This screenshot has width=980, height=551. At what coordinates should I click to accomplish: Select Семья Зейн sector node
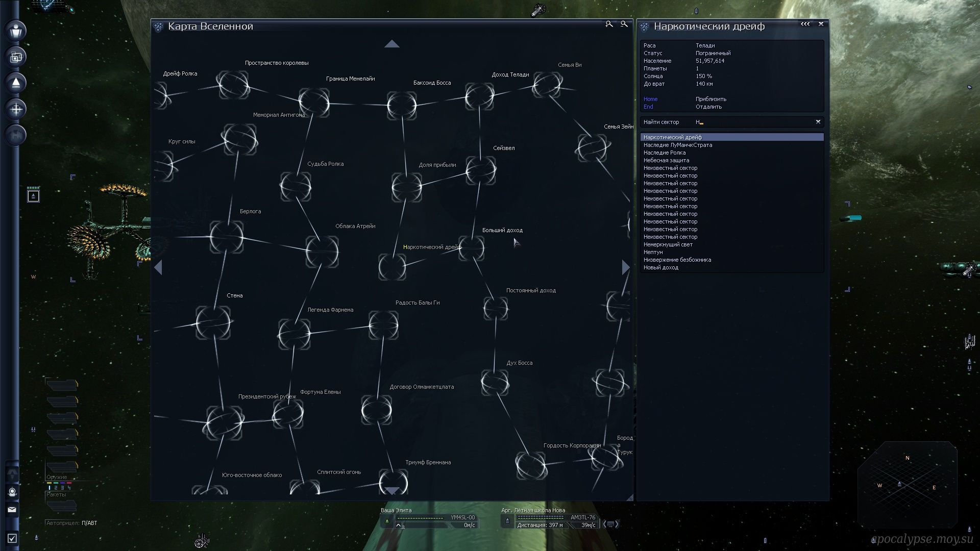coord(593,148)
